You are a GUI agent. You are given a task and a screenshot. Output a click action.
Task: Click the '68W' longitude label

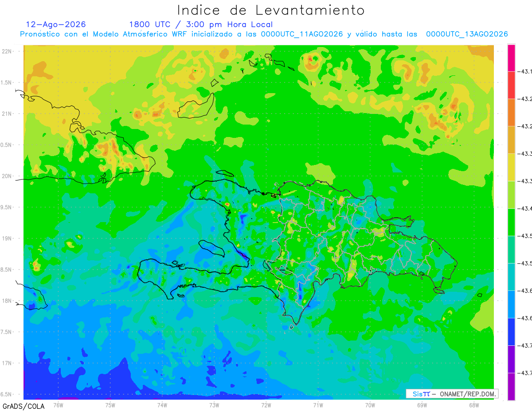(x=474, y=405)
